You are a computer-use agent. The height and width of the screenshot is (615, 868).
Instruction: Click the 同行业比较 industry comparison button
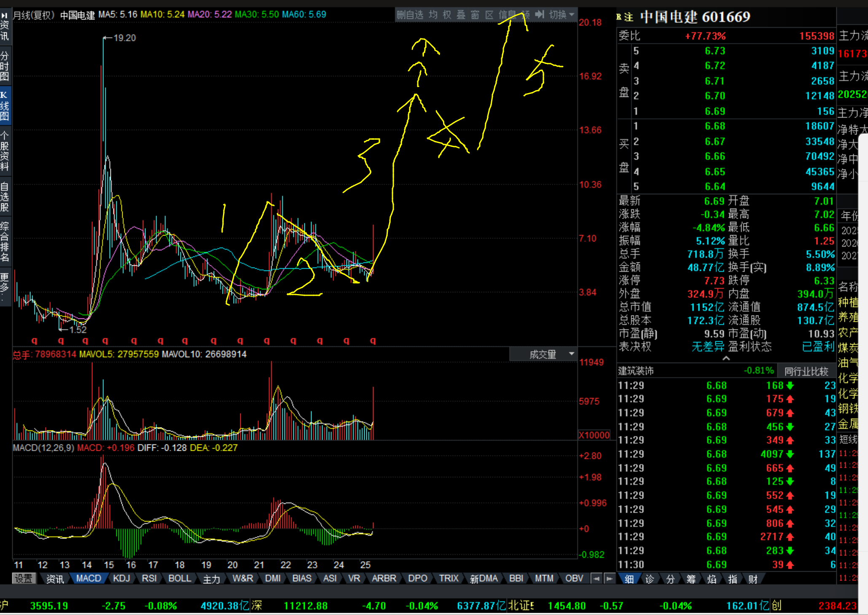(806, 371)
